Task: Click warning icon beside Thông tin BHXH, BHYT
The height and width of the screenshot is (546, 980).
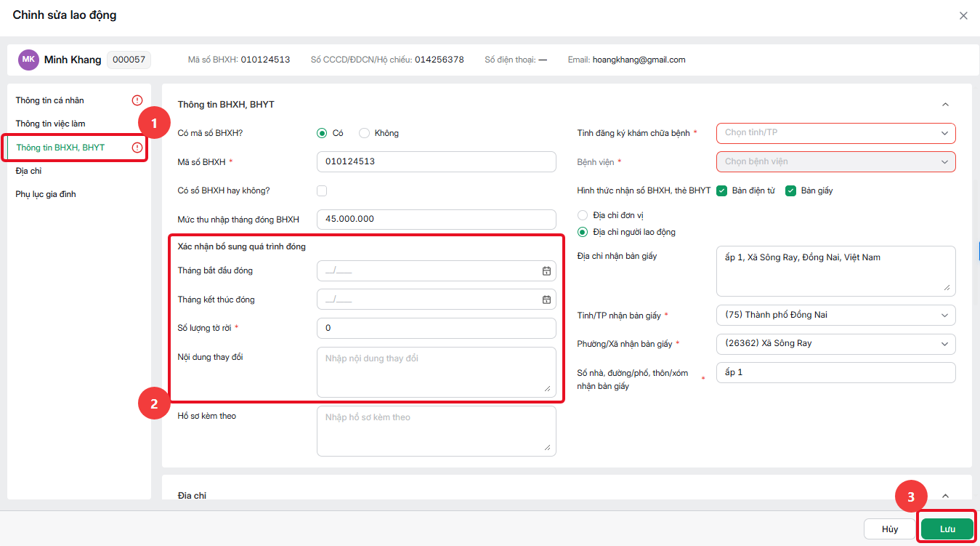Action: [137, 148]
